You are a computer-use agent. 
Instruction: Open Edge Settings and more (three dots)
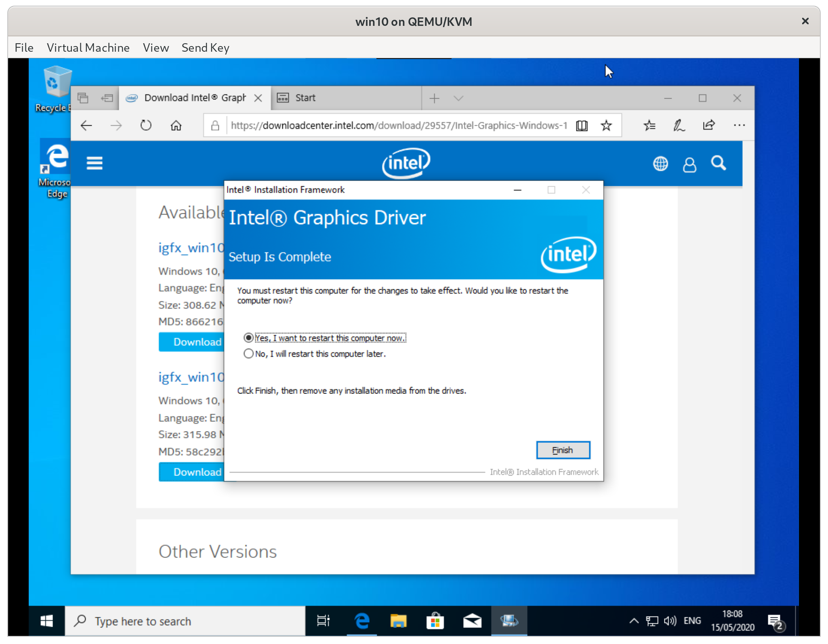(739, 126)
